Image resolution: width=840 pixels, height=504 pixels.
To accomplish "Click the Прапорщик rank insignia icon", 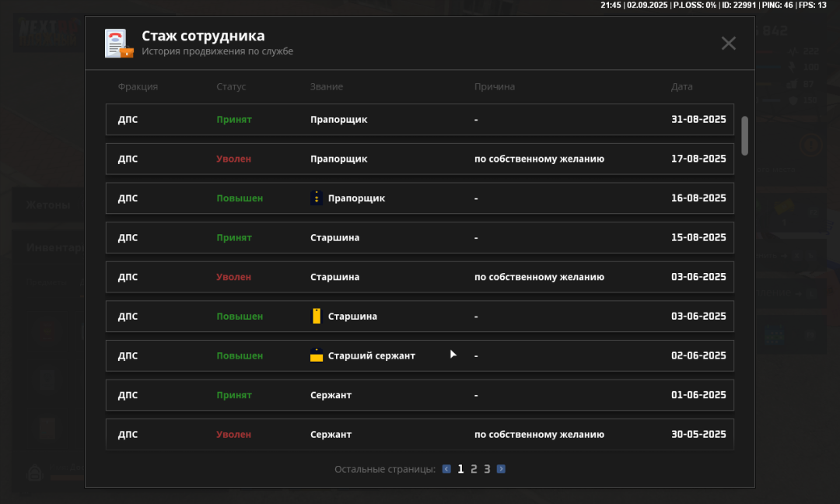I will [x=316, y=198].
